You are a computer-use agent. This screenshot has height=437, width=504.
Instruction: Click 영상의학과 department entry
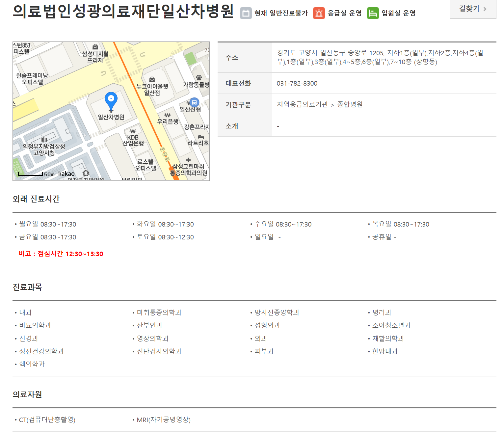pos(153,339)
